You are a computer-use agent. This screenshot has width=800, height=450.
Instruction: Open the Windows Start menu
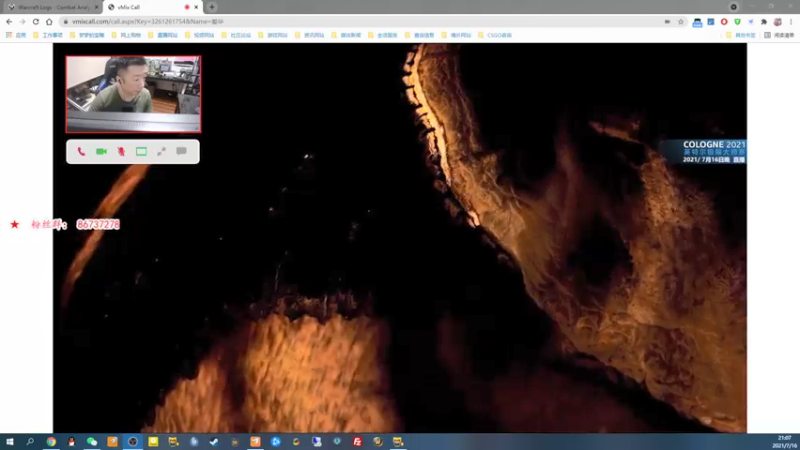pos(10,441)
